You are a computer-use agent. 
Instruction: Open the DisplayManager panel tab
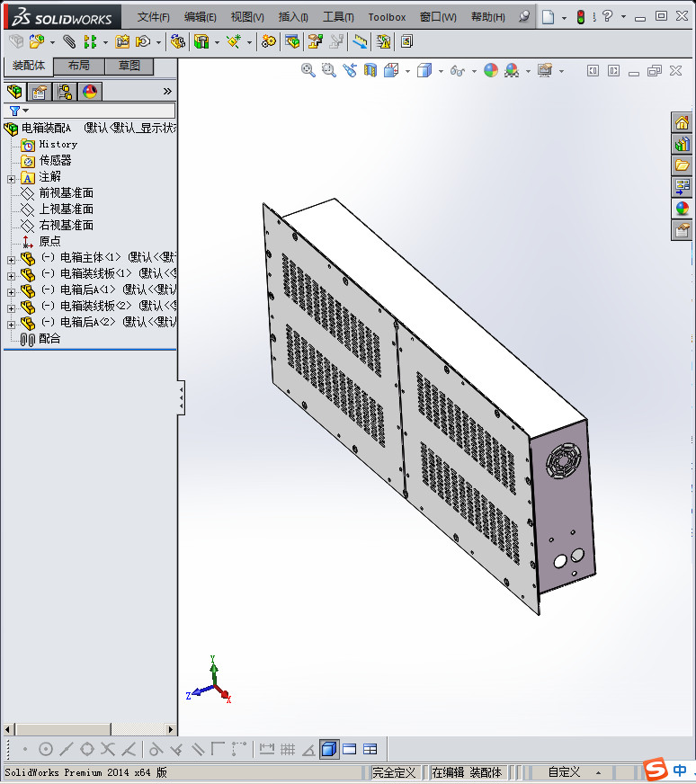(x=90, y=92)
